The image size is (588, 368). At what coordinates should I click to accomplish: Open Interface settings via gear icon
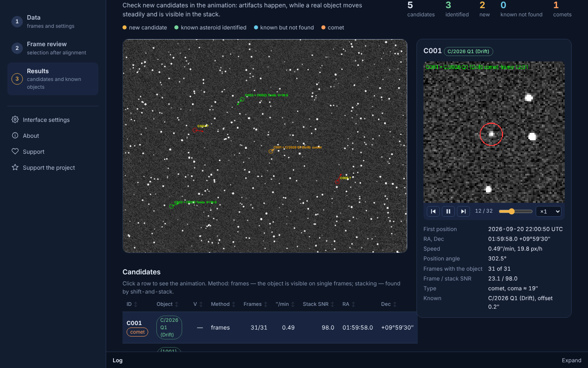(15, 119)
